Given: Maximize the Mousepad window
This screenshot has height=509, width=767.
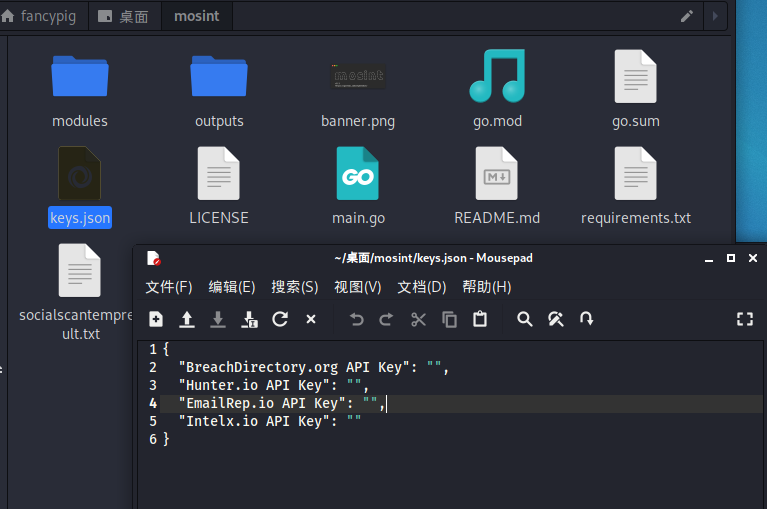Looking at the screenshot, I should [731, 258].
